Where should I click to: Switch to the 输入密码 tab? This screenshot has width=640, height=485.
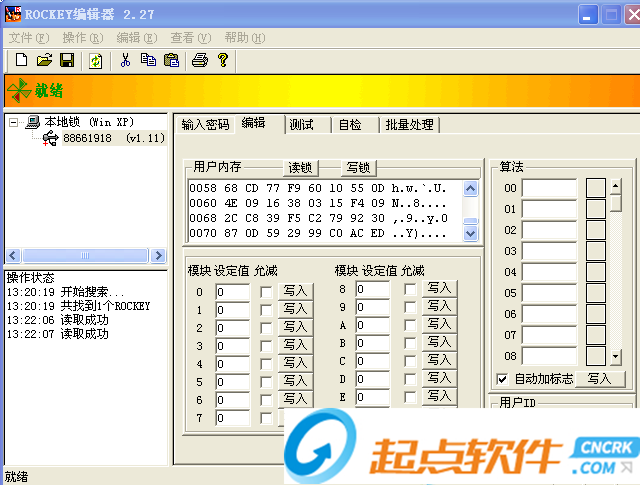click(205, 125)
